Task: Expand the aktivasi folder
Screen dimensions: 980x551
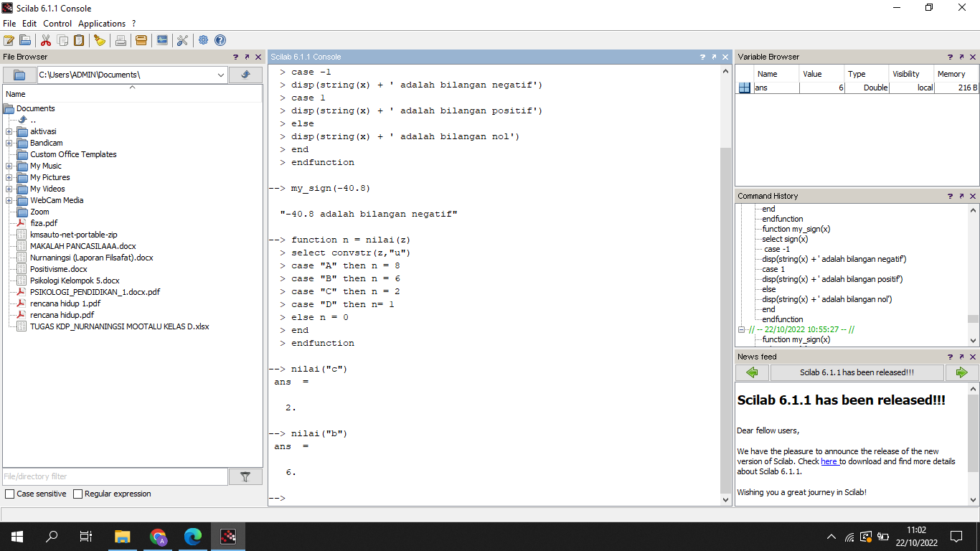Action: (x=9, y=131)
